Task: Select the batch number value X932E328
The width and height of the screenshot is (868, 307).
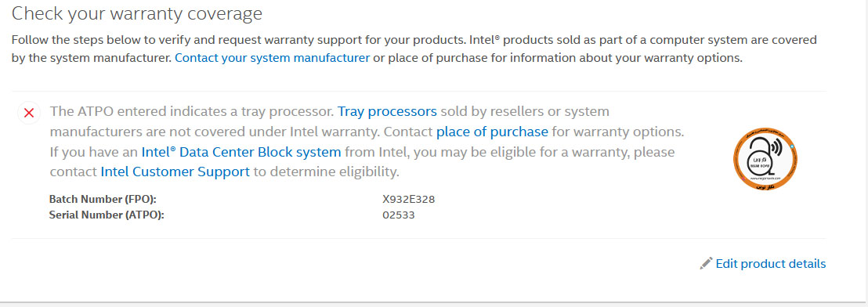Action: [408, 199]
